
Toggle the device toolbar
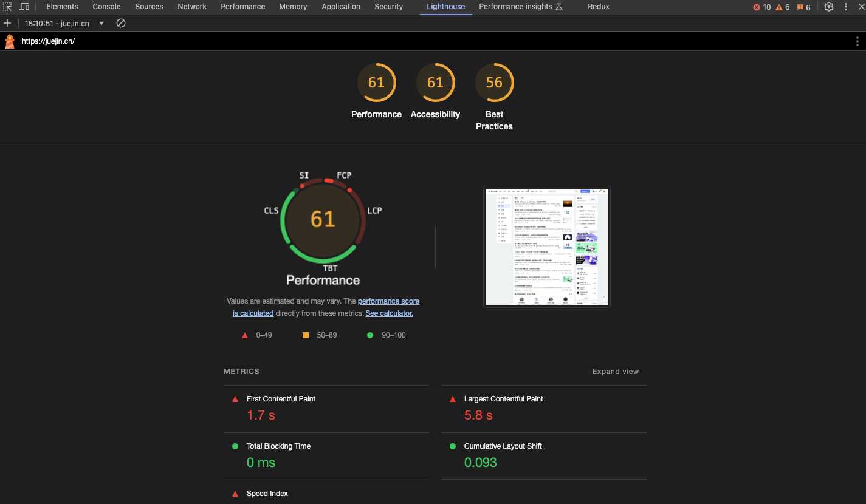[x=24, y=7]
